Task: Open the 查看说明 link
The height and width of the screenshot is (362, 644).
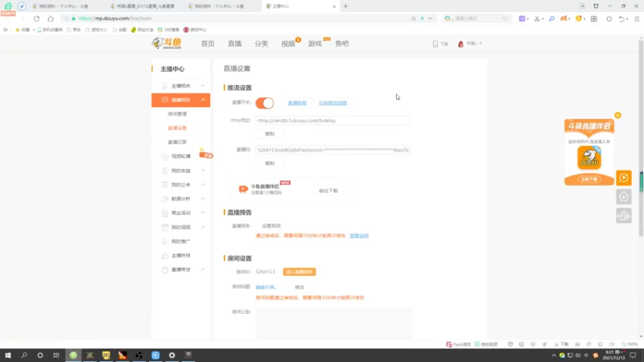Action: (359, 236)
